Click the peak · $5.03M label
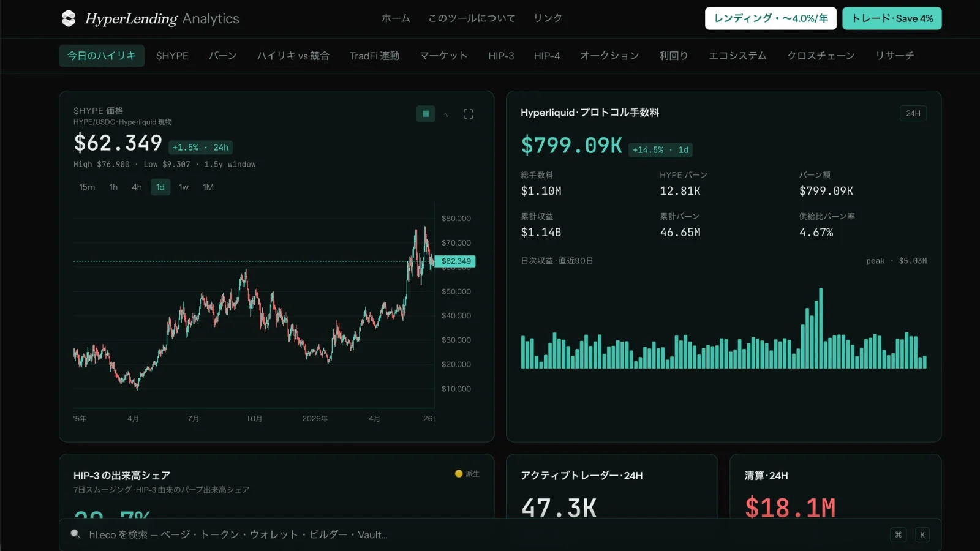Image resolution: width=980 pixels, height=551 pixels. pos(896,261)
